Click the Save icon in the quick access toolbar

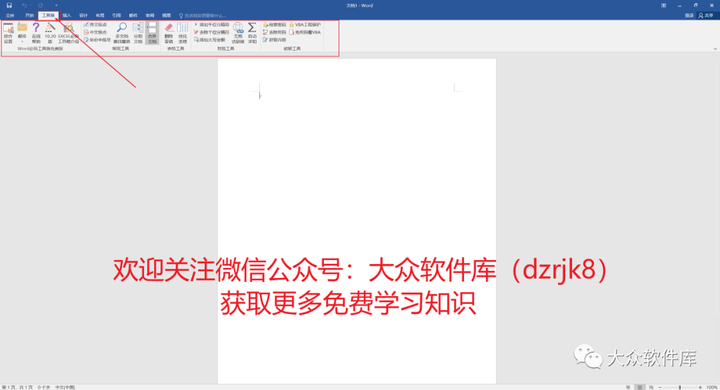[9, 6]
